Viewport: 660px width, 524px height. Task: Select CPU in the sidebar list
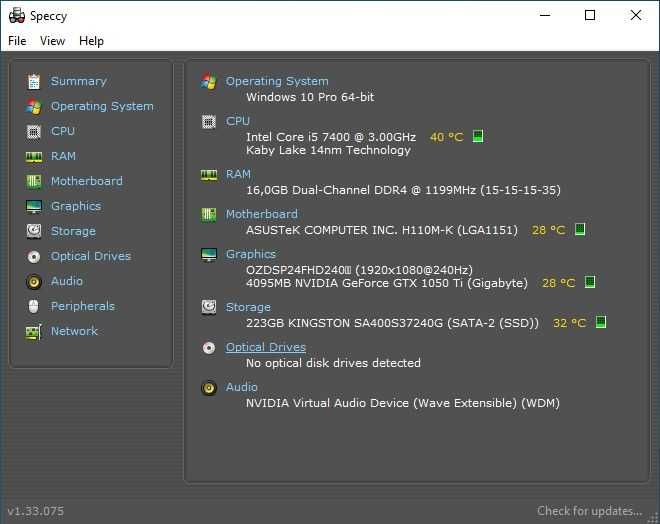click(x=63, y=131)
